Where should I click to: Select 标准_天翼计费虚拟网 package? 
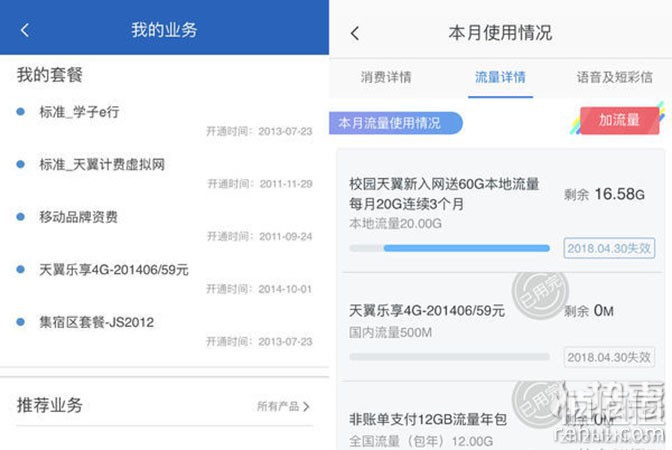coord(102,165)
